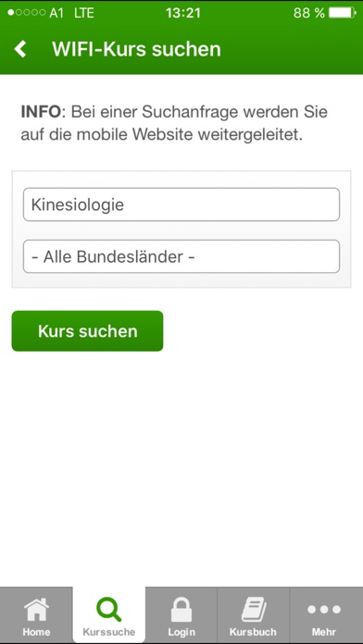
Task: Tap the Mehr tab label
Action: click(324, 632)
